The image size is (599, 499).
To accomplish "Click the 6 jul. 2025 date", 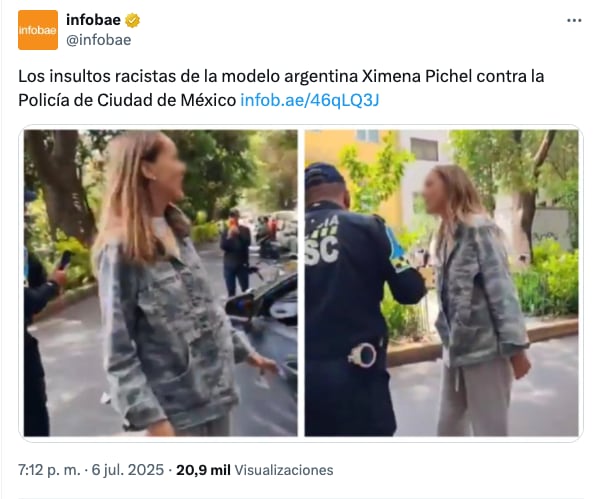I will pos(128,470).
